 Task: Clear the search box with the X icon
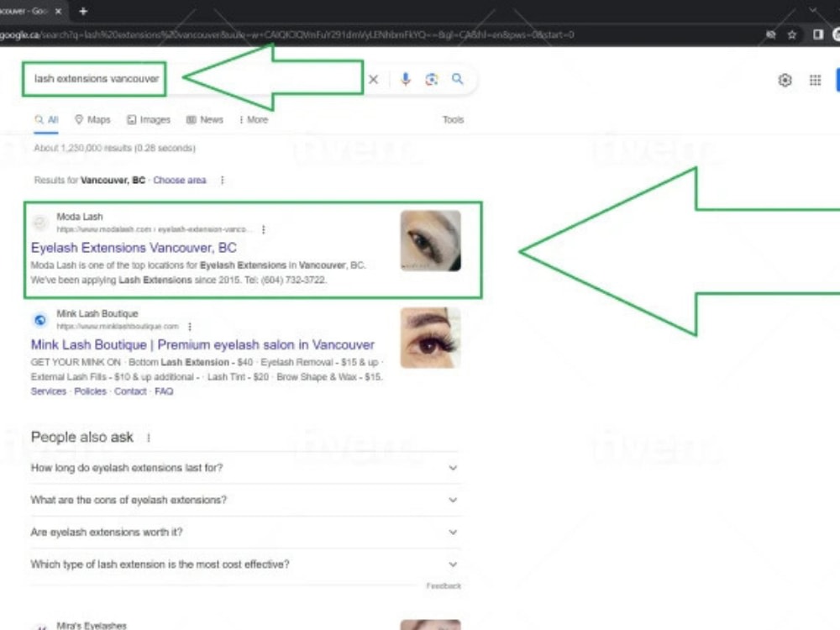click(x=374, y=79)
